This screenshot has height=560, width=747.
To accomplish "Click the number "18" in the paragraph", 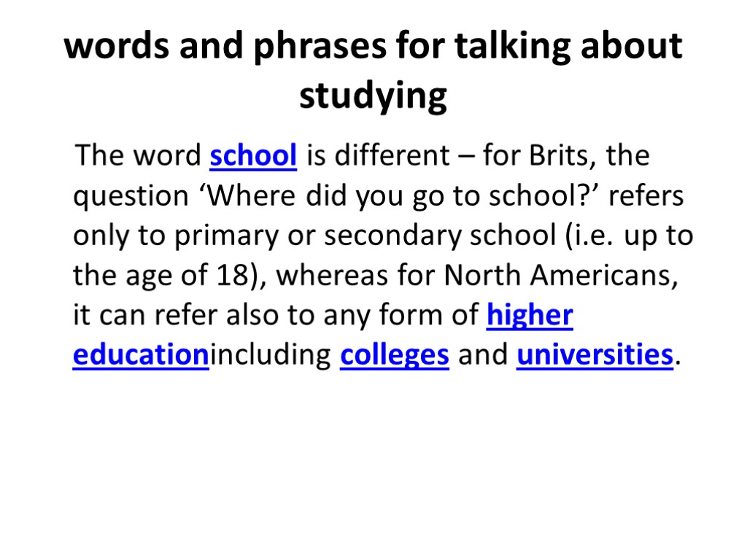I will click(x=232, y=276).
